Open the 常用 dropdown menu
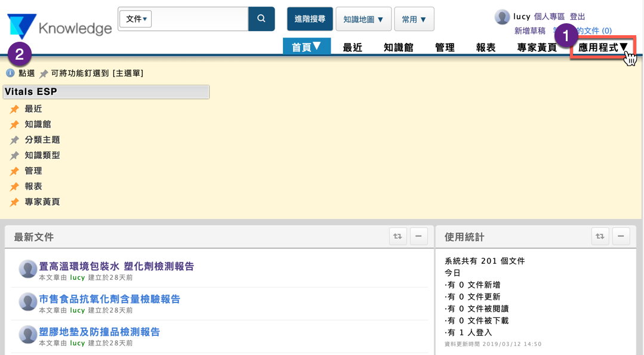The height and width of the screenshot is (355, 644). click(414, 19)
